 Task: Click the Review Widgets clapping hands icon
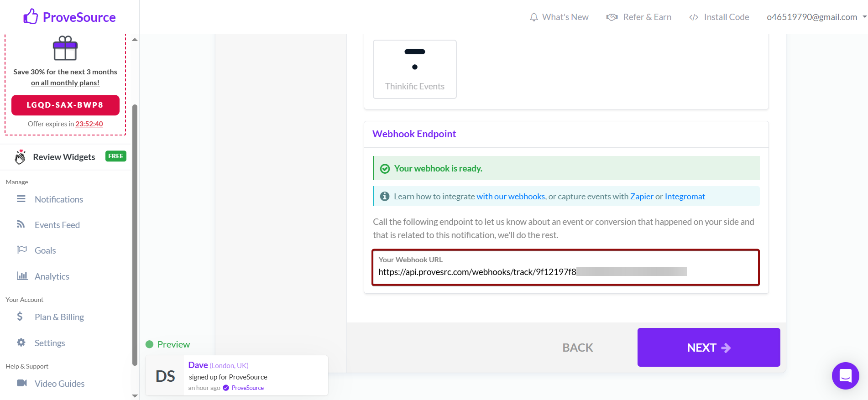click(20, 157)
